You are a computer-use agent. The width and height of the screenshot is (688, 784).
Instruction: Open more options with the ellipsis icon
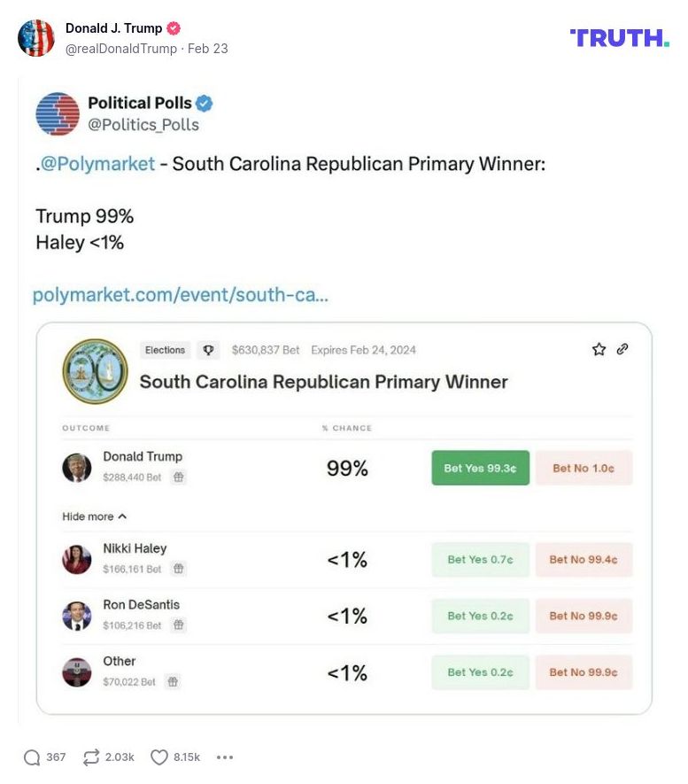[x=225, y=757]
